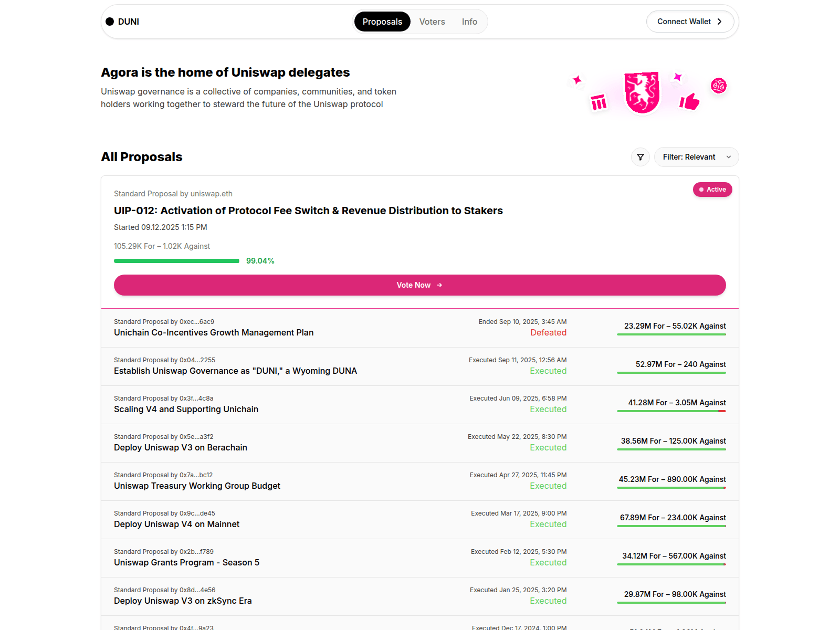Click 34.12M For – 567.00K Against text
The width and height of the screenshot is (840, 630).
[674, 556]
